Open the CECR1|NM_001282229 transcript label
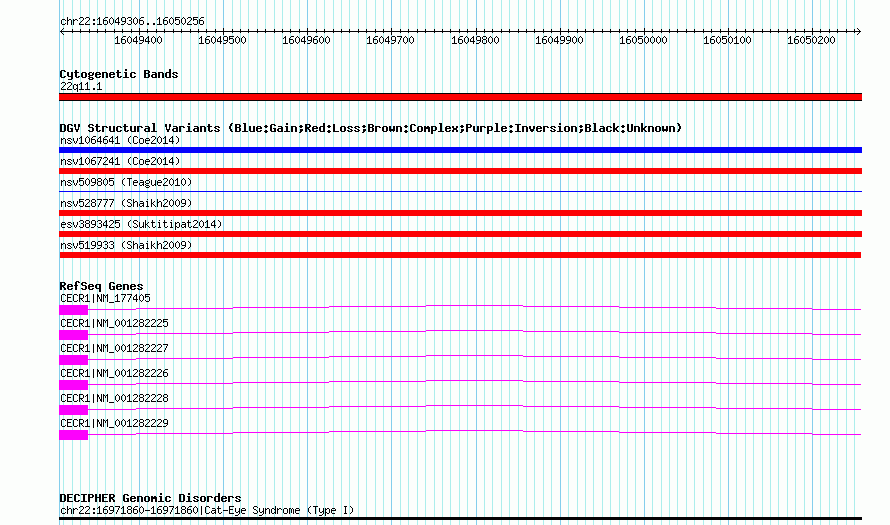This screenshot has height=525, width=890. point(114,423)
